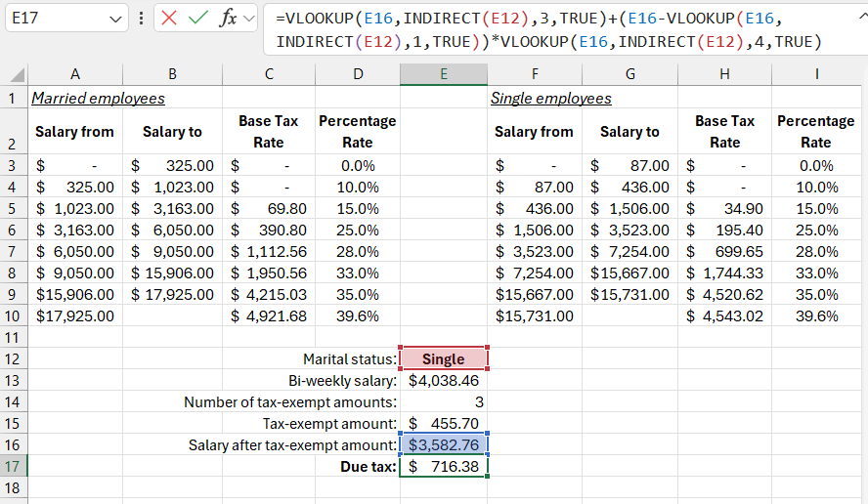Screen dimensions: 868x504
Task: Confirm the formula with the checkmark icon
Action: (x=198, y=19)
